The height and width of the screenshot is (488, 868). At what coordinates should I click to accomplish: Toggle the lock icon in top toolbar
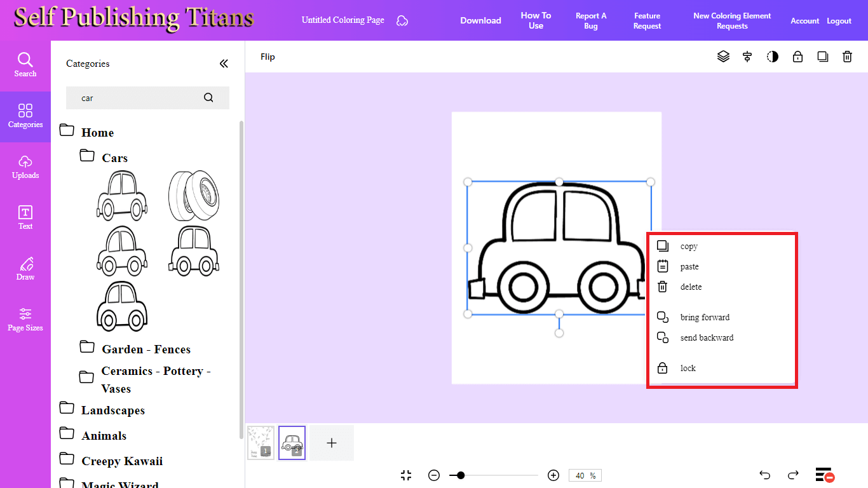coord(797,57)
